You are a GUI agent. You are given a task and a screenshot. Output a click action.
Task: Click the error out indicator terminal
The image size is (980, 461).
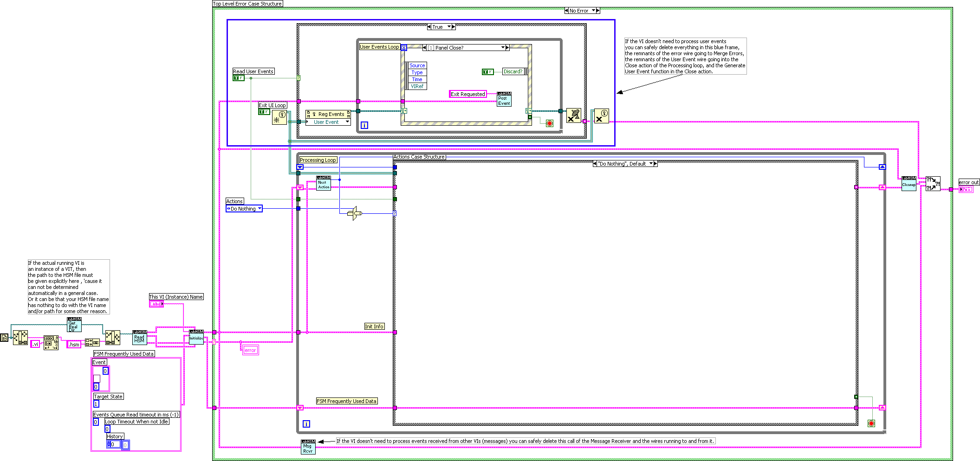pos(966,189)
